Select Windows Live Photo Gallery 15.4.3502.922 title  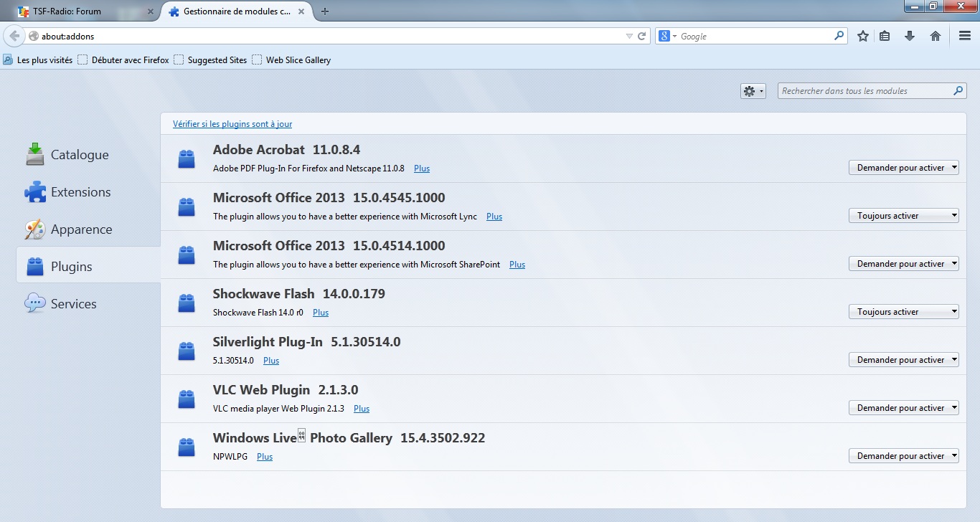click(349, 438)
